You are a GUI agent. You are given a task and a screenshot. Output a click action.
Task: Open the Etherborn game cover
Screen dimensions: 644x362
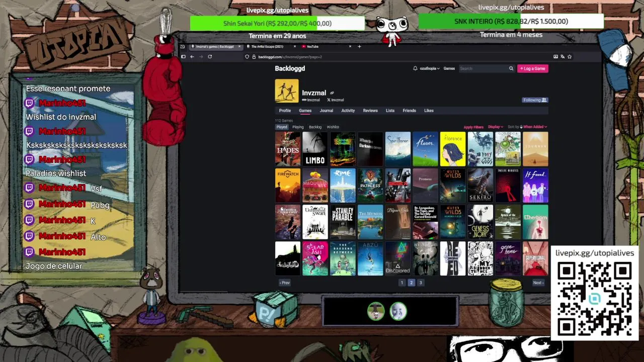535,222
